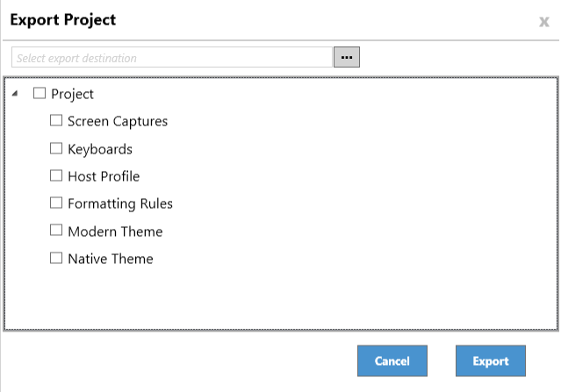Select the Host Profile checkbox
561x392 pixels.
pyautogui.click(x=56, y=176)
